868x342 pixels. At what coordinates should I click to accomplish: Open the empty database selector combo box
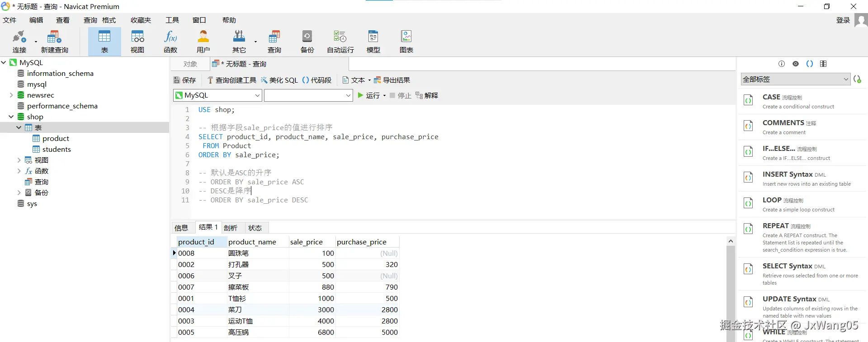click(x=308, y=95)
